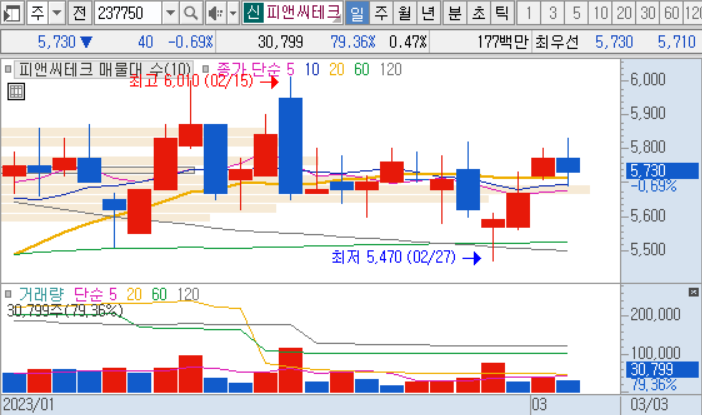Screen dimensions: 702x415
Task: Click the 주 button at toolbar start
Action: tap(37, 13)
